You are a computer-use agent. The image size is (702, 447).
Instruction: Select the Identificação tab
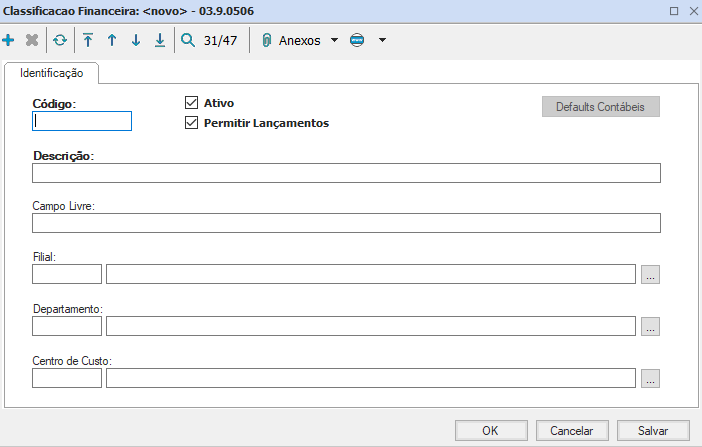tap(51, 74)
